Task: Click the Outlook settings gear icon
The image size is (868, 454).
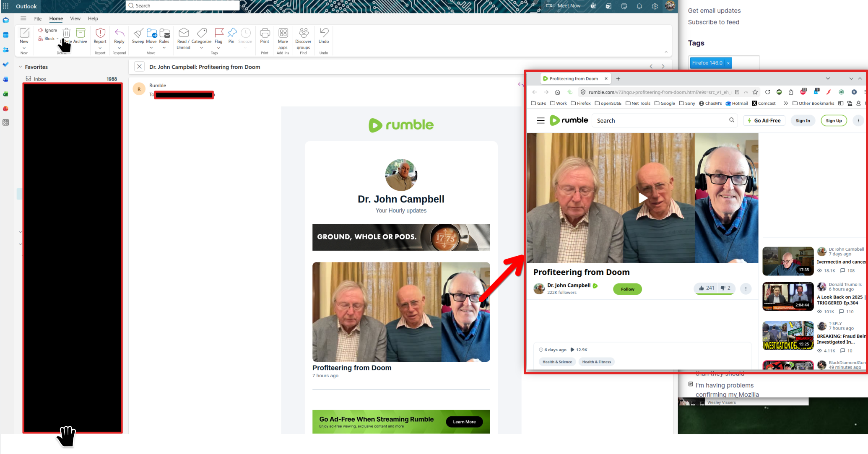Action: [x=655, y=6]
